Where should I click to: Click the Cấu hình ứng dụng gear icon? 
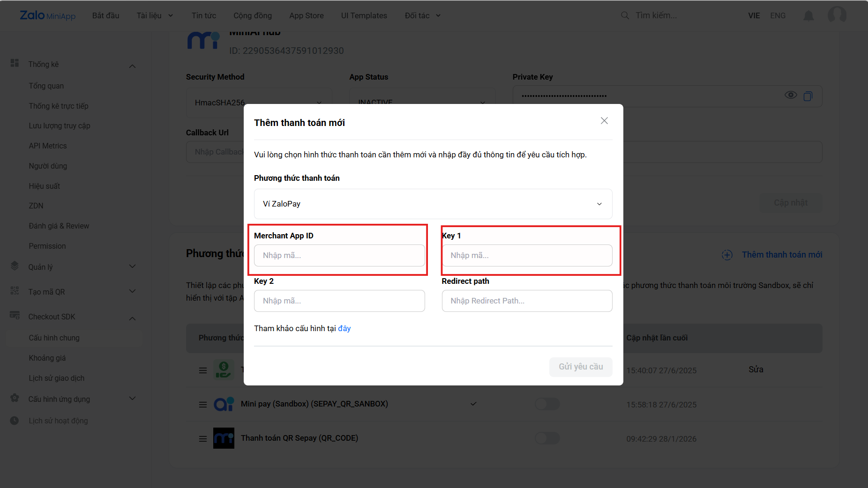pos(15,398)
